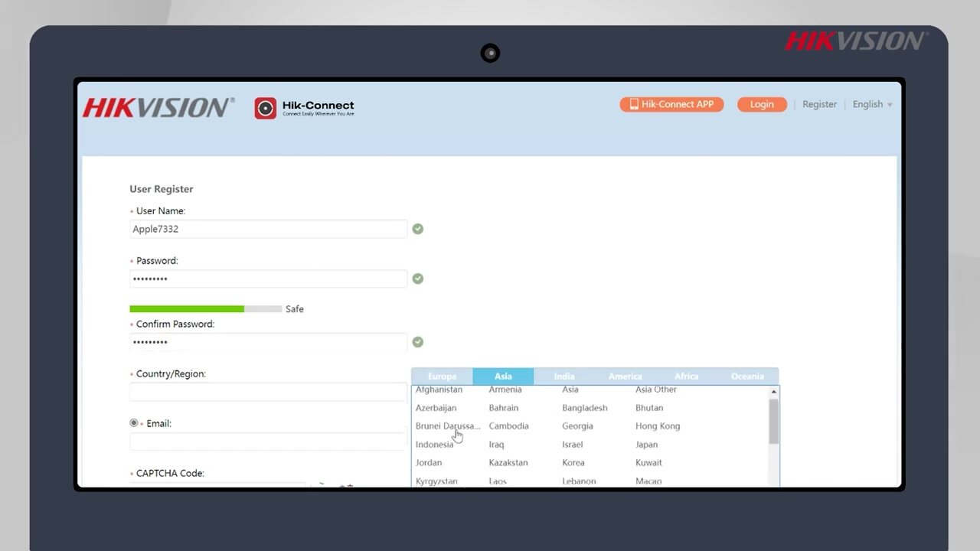Switch to the Africa region tab
The height and width of the screenshot is (551, 980).
[687, 377]
